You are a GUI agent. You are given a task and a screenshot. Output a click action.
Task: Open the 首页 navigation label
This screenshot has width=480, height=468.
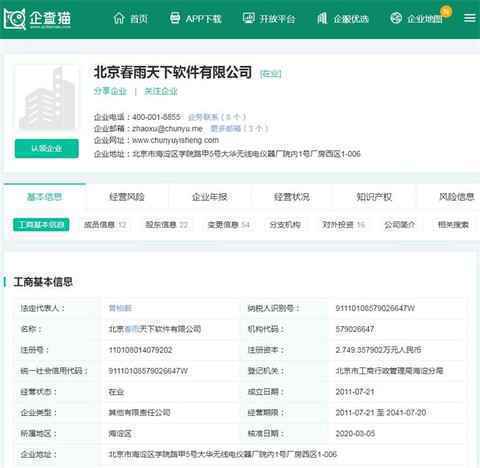(x=139, y=19)
